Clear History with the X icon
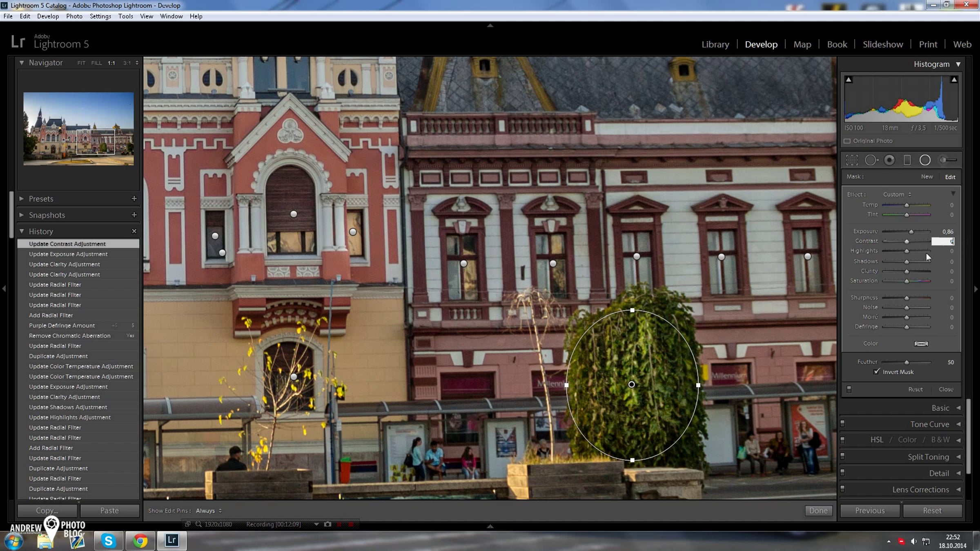This screenshot has height=551, width=980. [134, 231]
